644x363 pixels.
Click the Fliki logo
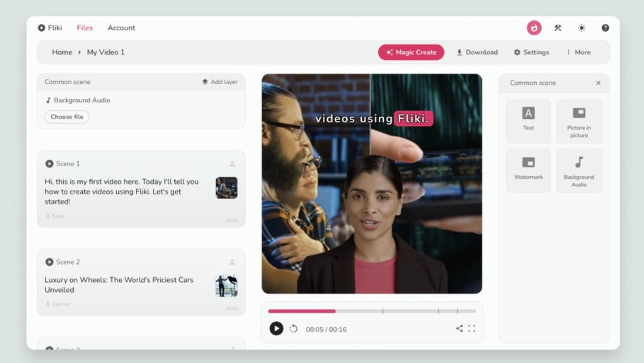(50, 28)
